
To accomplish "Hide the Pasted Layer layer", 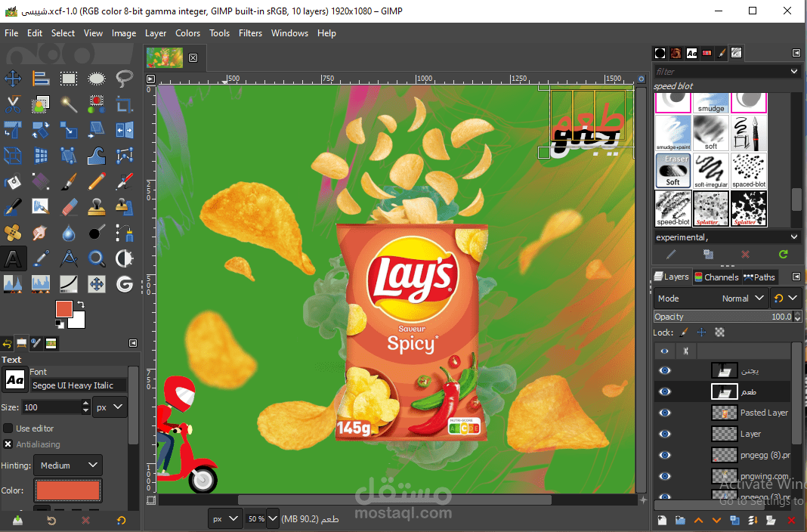I will [x=665, y=413].
